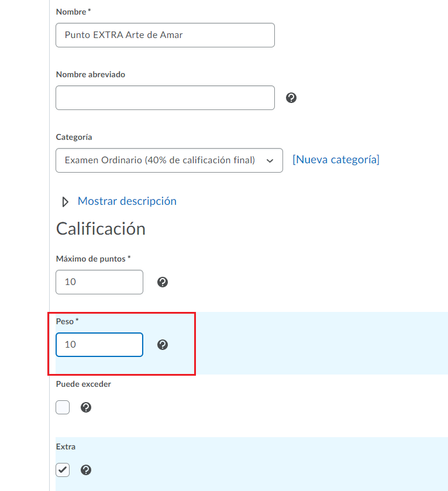Click the Categoría label above dropdown

tap(74, 137)
